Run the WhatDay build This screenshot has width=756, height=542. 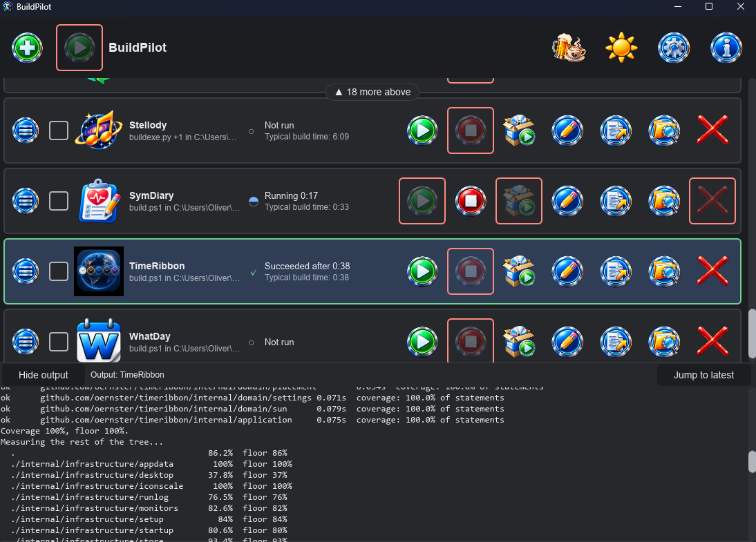pos(422,342)
